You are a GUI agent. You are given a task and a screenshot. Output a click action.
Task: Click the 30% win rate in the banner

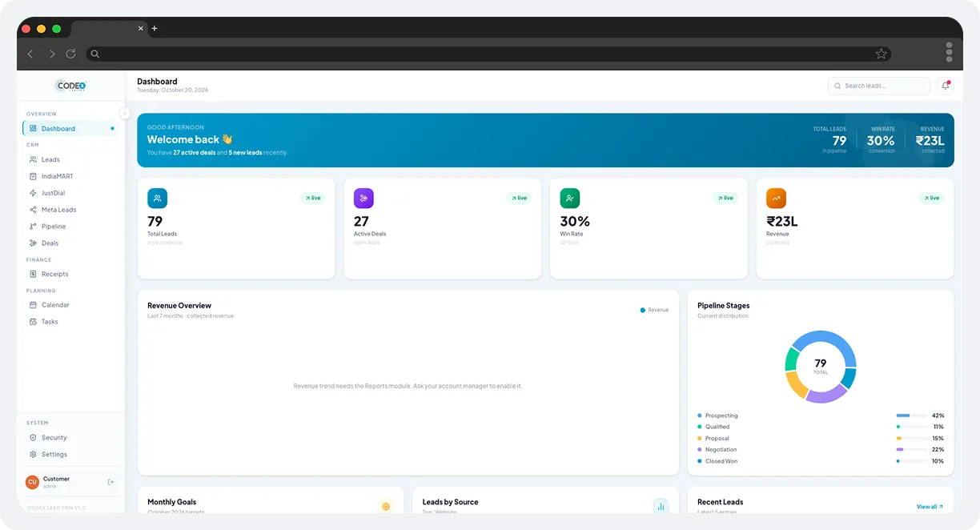pos(881,140)
